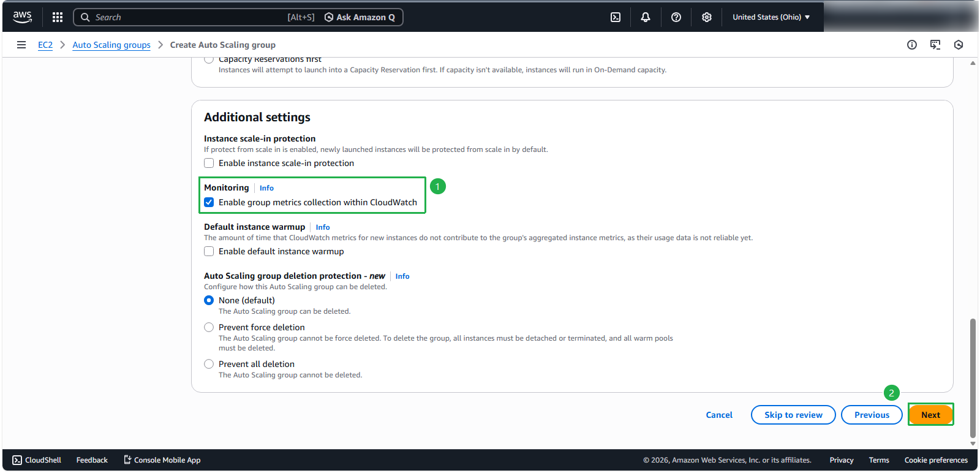Open Ask Amazon Q assistant
The width and height of the screenshot is (980, 473).
coord(360,17)
